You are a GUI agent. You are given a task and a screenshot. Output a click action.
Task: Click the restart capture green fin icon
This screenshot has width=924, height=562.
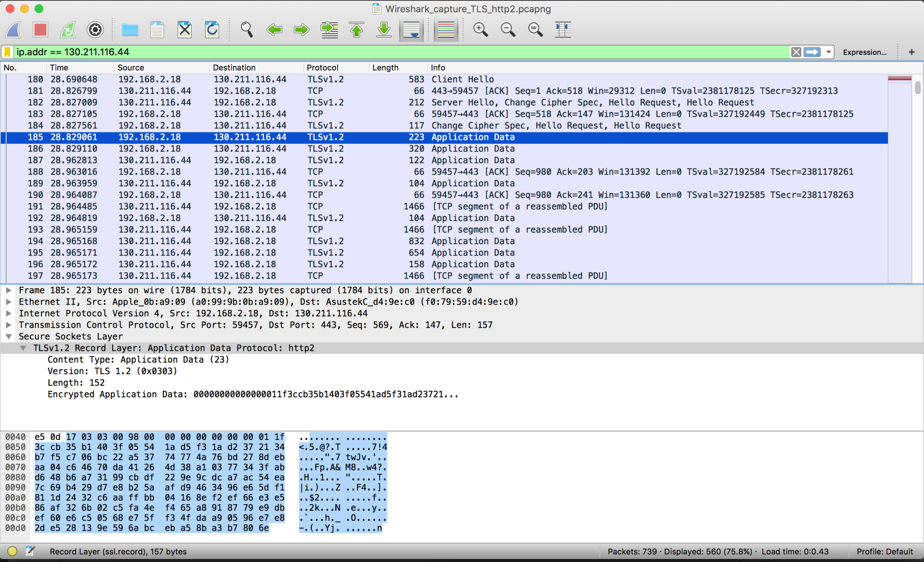pos(68,30)
